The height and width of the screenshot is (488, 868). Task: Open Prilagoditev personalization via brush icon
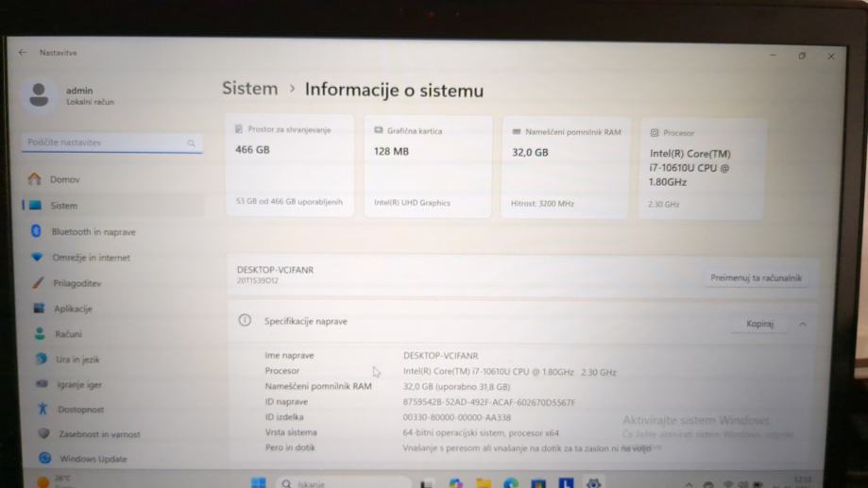[38, 282]
